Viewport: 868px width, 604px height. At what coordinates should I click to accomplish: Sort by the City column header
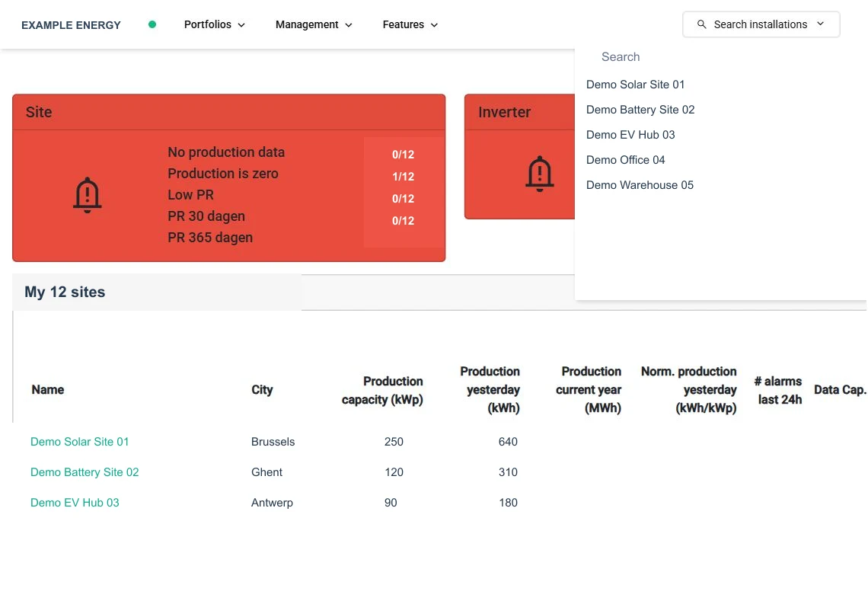pos(262,390)
